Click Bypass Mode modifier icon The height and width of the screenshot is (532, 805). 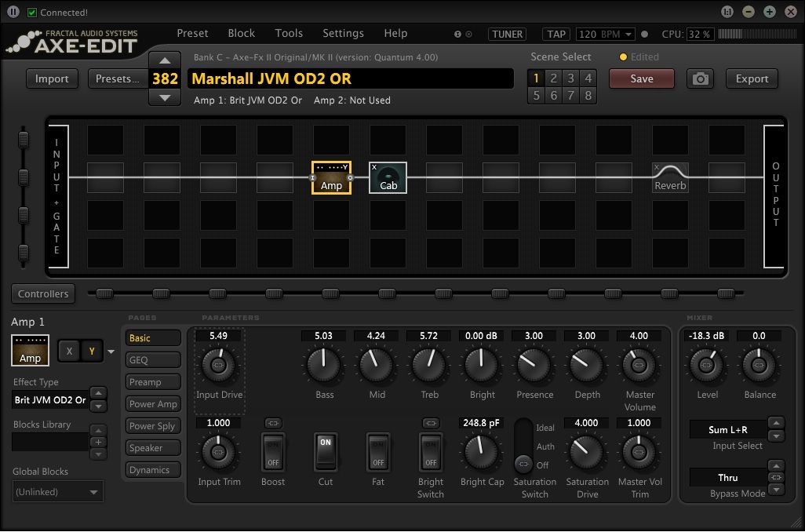776,478
